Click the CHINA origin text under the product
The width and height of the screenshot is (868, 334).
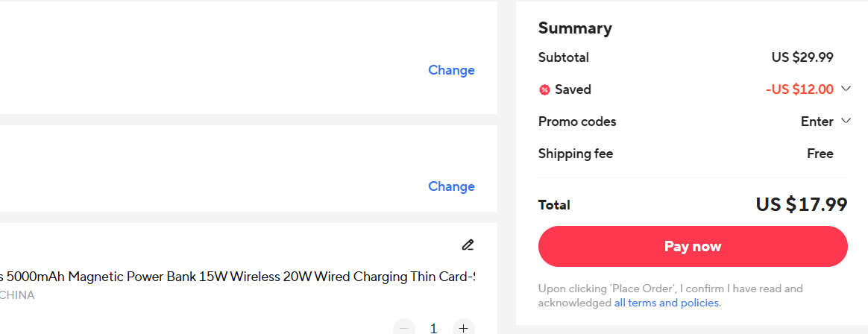pos(16,294)
